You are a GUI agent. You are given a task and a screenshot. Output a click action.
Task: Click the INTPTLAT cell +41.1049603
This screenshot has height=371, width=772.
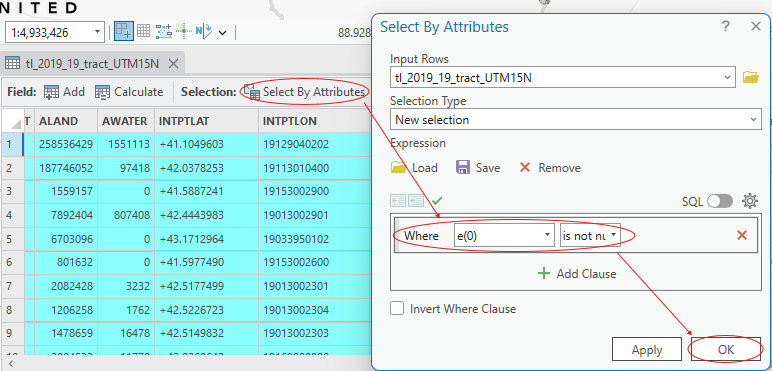point(206,145)
